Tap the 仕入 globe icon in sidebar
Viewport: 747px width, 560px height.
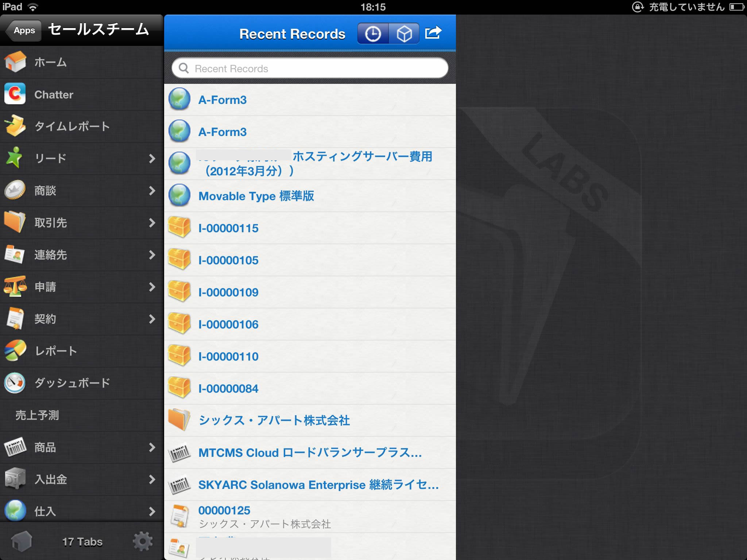click(x=15, y=510)
